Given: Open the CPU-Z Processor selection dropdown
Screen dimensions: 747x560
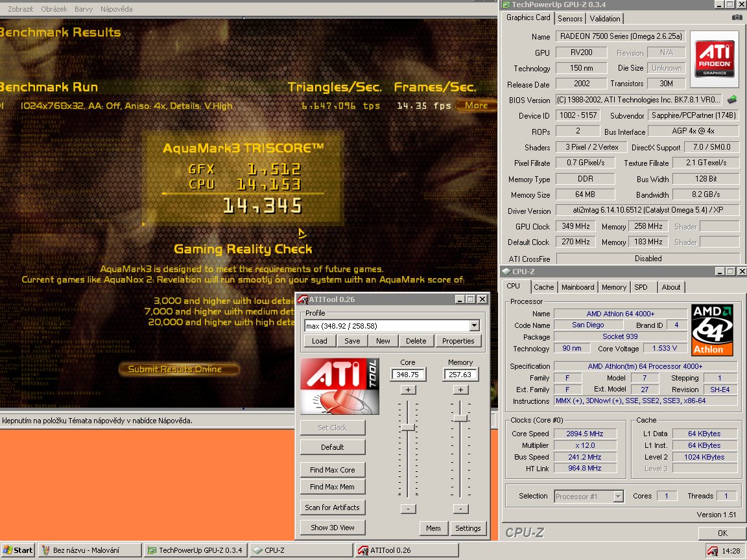Looking at the screenshot, I should pyautogui.click(x=618, y=496).
